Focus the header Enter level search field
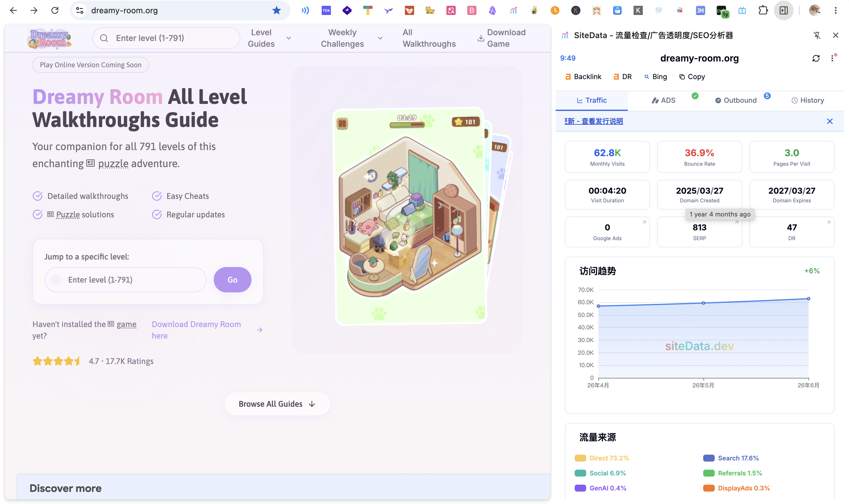 [x=166, y=38]
